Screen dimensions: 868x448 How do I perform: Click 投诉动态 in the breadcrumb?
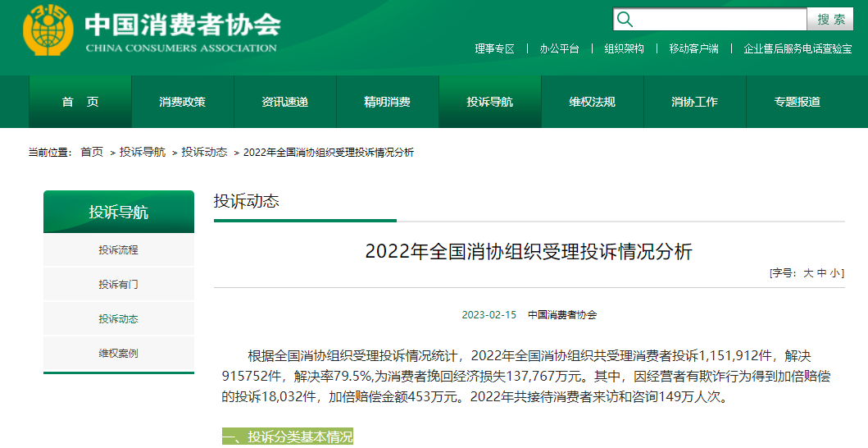point(204,152)
